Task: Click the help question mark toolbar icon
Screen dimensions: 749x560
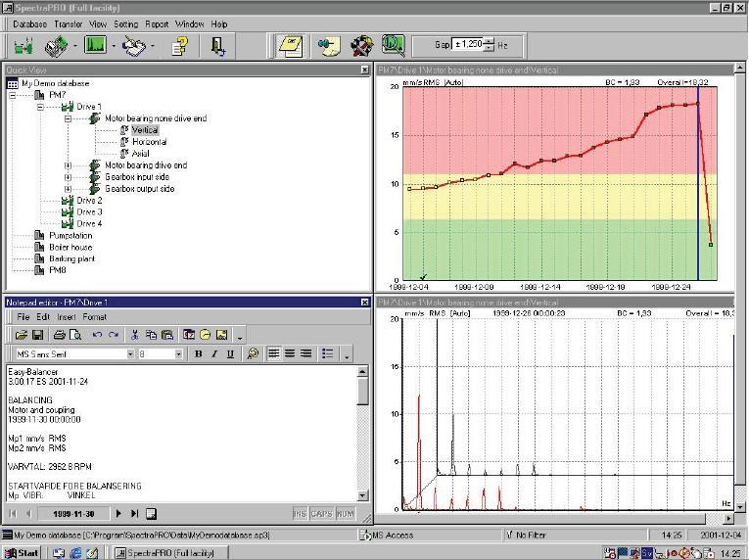Action: [x=179, y=45]
